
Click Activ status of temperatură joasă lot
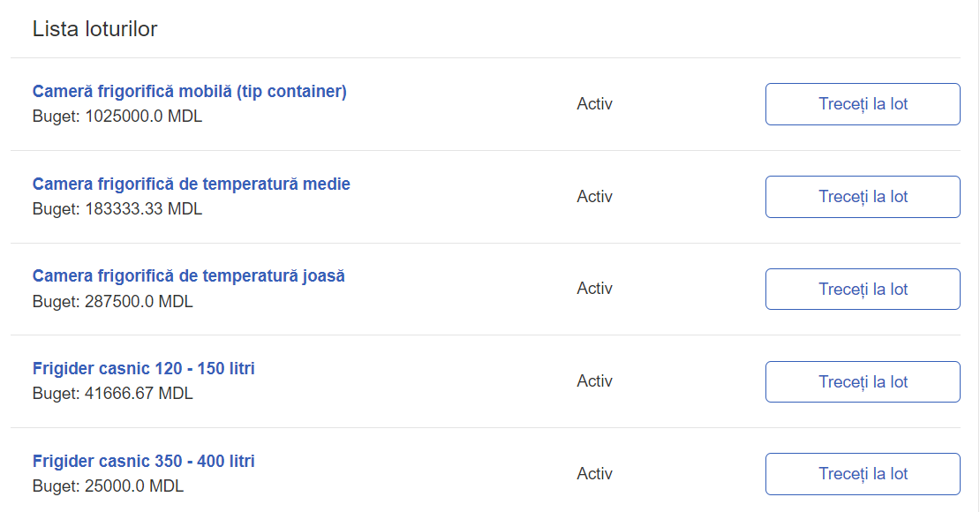(594, 288)
